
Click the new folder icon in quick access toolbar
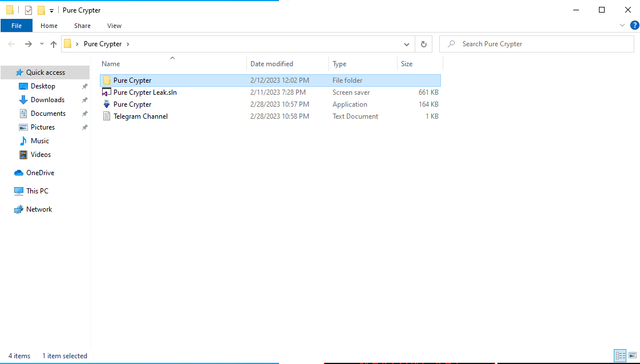tap(41, 10)
